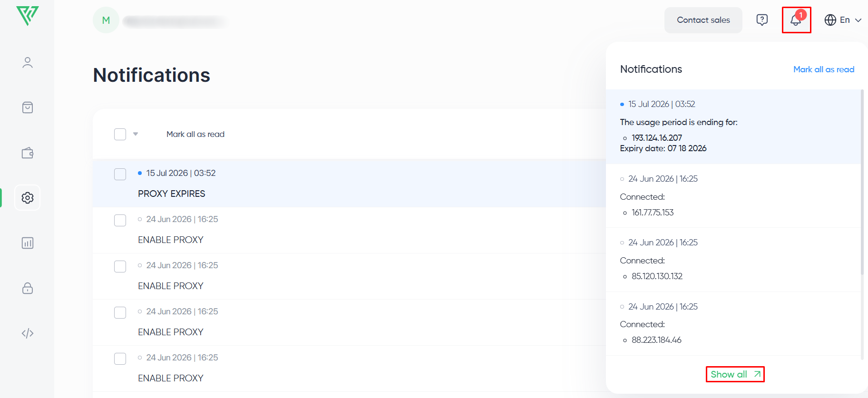The width and height of the screenshot is (868, 398).
Task: Click the green logo in the sidebar
Action: 27,16
